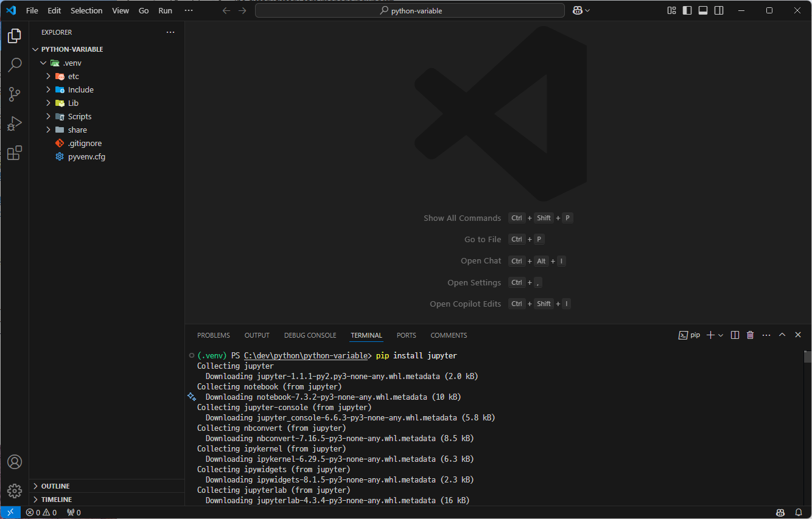Open the Copilot dropdown arrow in title bar

(587, 10)
